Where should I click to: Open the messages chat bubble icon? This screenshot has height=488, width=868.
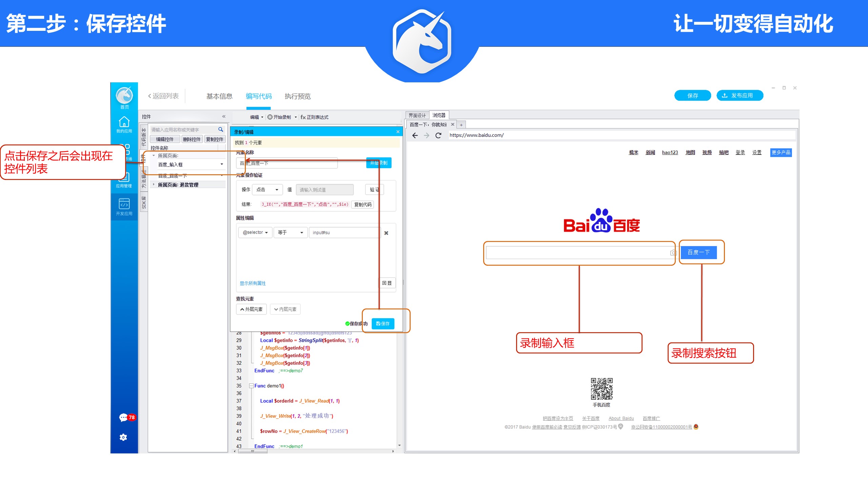[x=123, y=418]
